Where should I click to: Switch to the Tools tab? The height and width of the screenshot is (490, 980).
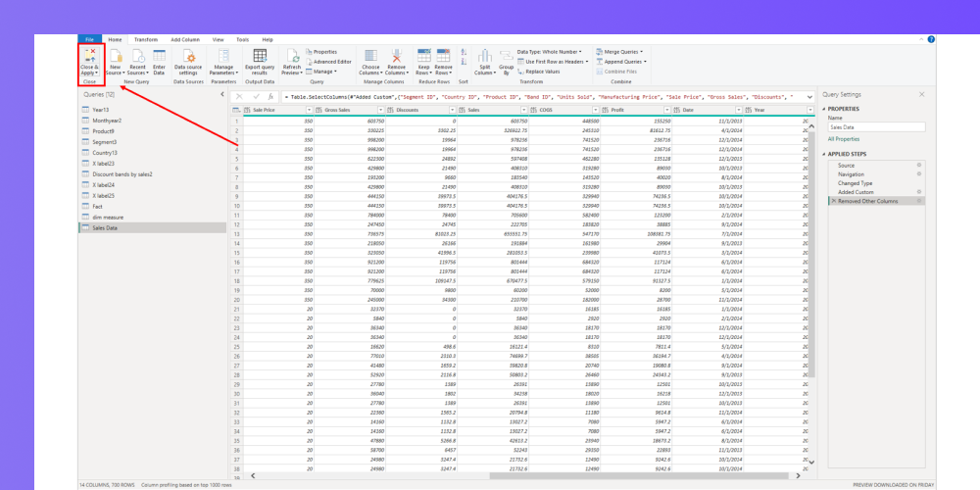(x=242, y=39)
